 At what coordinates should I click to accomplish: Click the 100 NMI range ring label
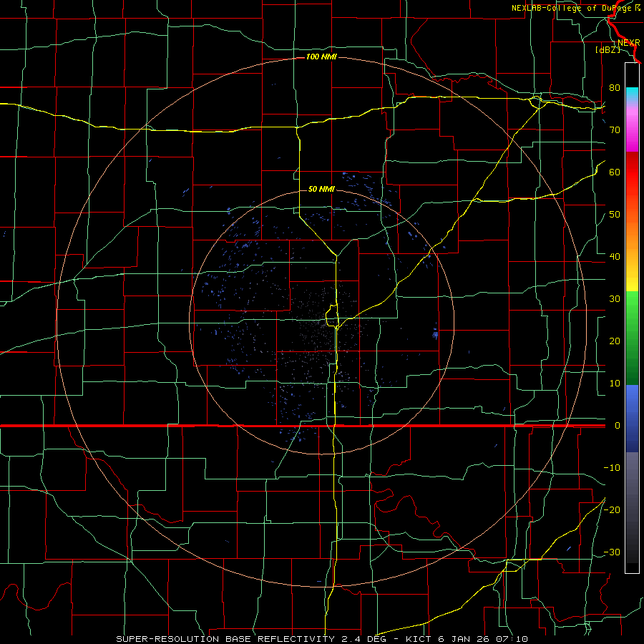[321, 57]
